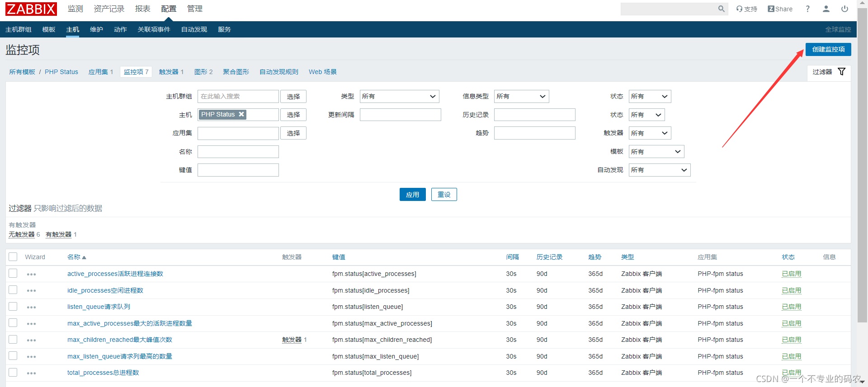868x387 pixels.
Task: Open the user profile icon
Action: click(x=826, y=9)
